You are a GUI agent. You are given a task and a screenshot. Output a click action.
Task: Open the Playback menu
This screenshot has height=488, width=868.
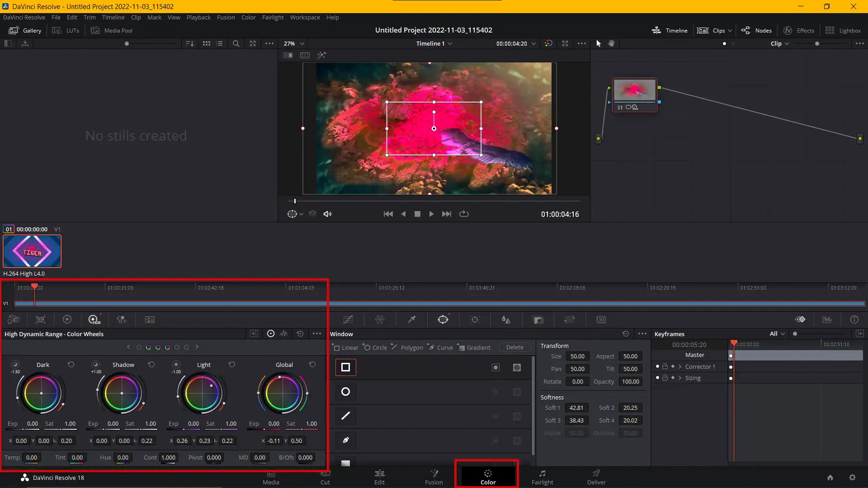click(x=198, y=17)
